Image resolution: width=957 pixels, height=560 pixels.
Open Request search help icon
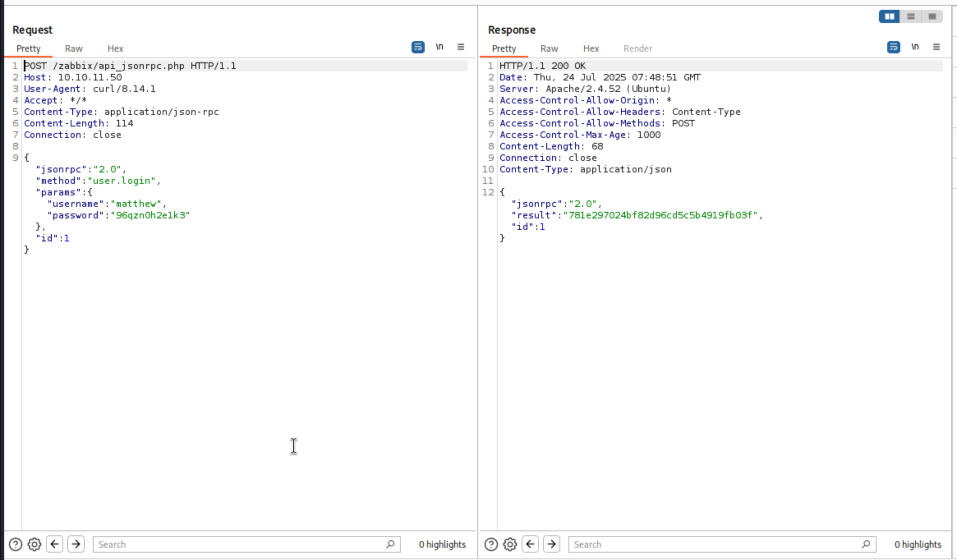pyautogui.click(x=16, y=544)
